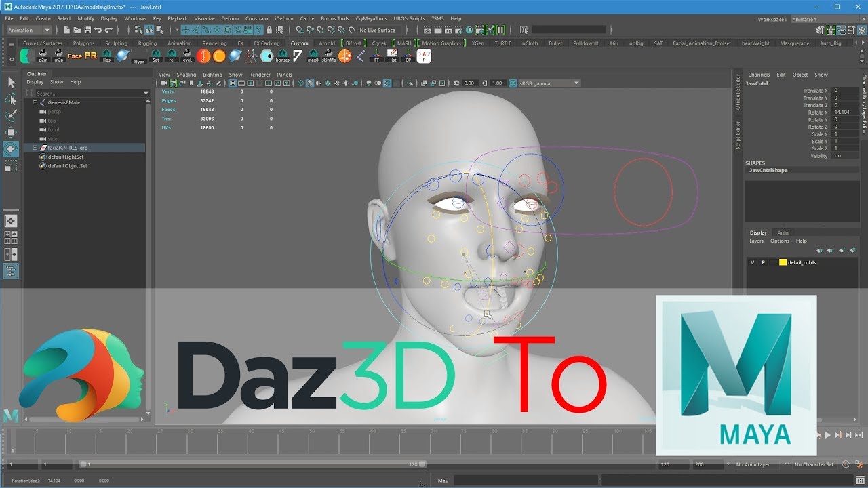Viewport: 868px width, 488px height.
Task: Click the max8 shelf button
Action: pos(313,56)
